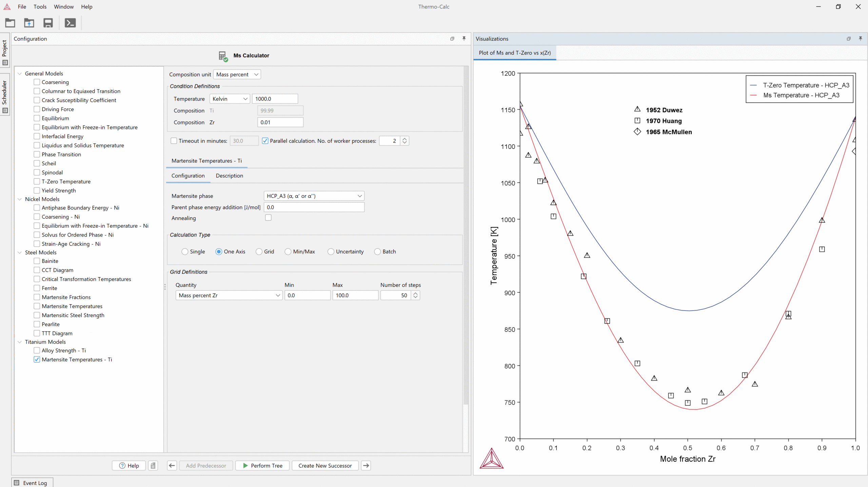This screenshot has height=487, width=868.
Task: Enable the Timeout in minutes checkbox
Action: 174,141
